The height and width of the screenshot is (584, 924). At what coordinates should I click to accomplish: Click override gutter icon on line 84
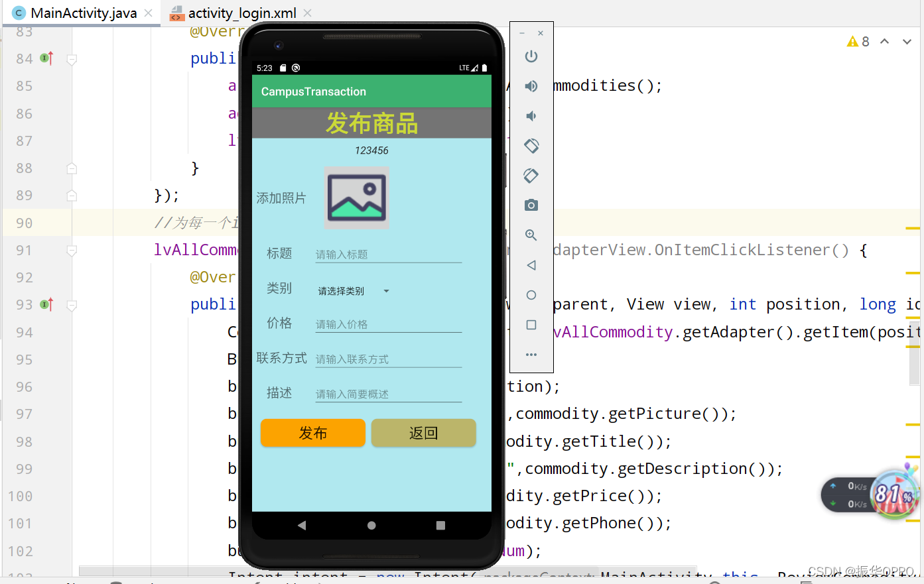click(46, 58)
